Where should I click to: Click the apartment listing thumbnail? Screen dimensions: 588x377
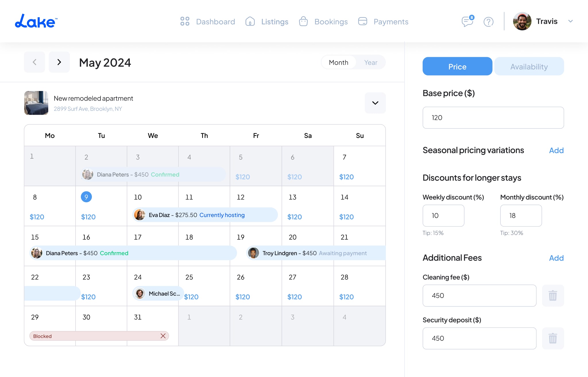[x=36, y=103]
